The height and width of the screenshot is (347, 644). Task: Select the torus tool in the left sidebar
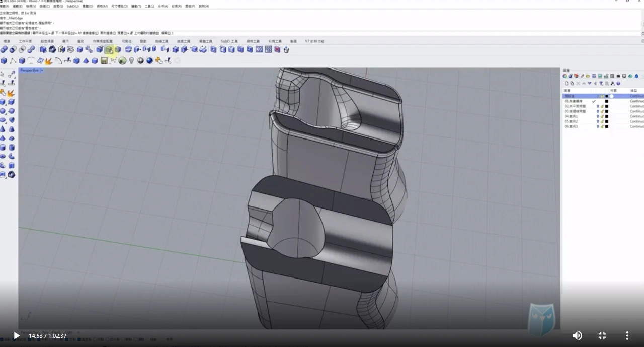(3, 156)
